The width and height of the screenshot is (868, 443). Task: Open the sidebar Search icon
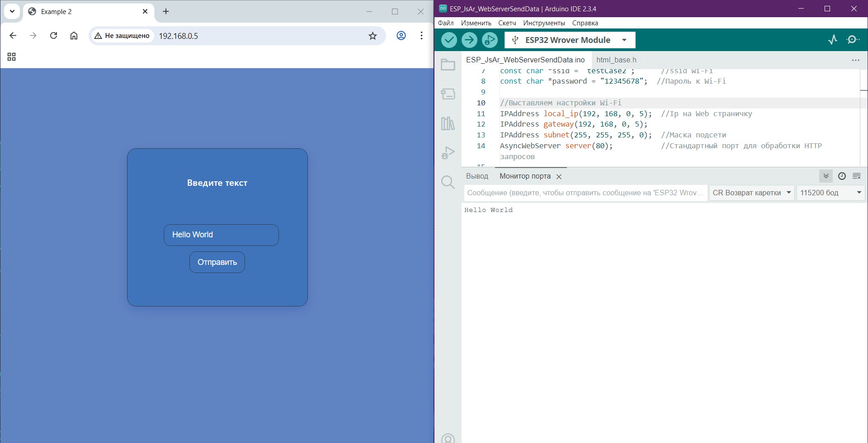pyautogui.click(x=448, y=182)
